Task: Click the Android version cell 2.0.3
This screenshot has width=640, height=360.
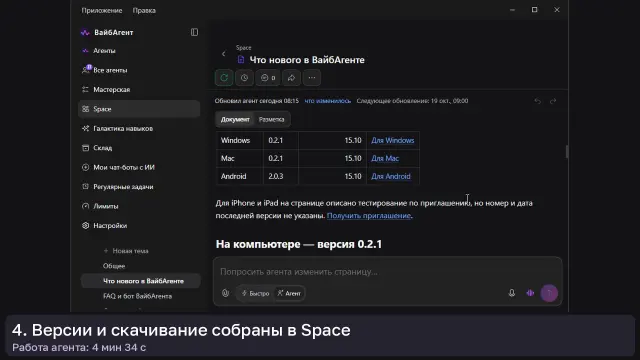Action: 280,176
